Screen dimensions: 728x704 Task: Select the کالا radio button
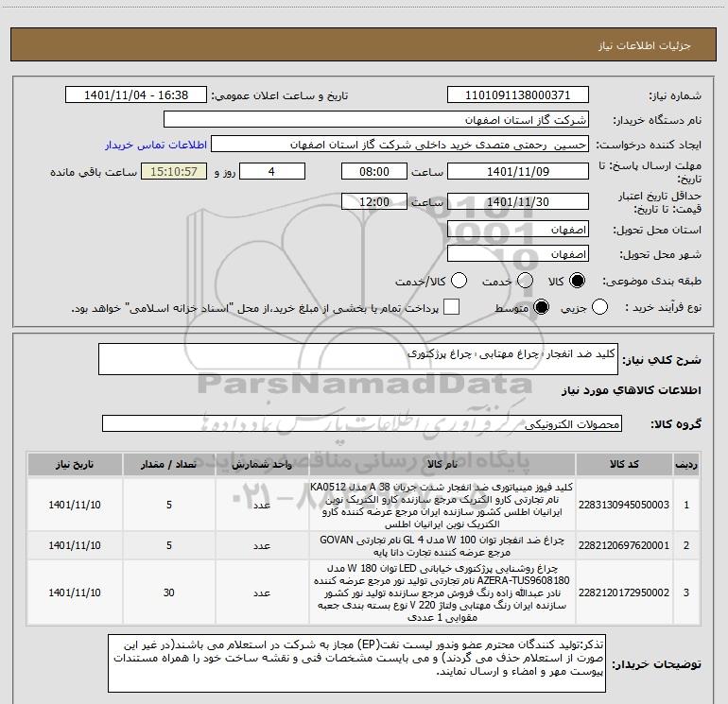coord(577,281)
